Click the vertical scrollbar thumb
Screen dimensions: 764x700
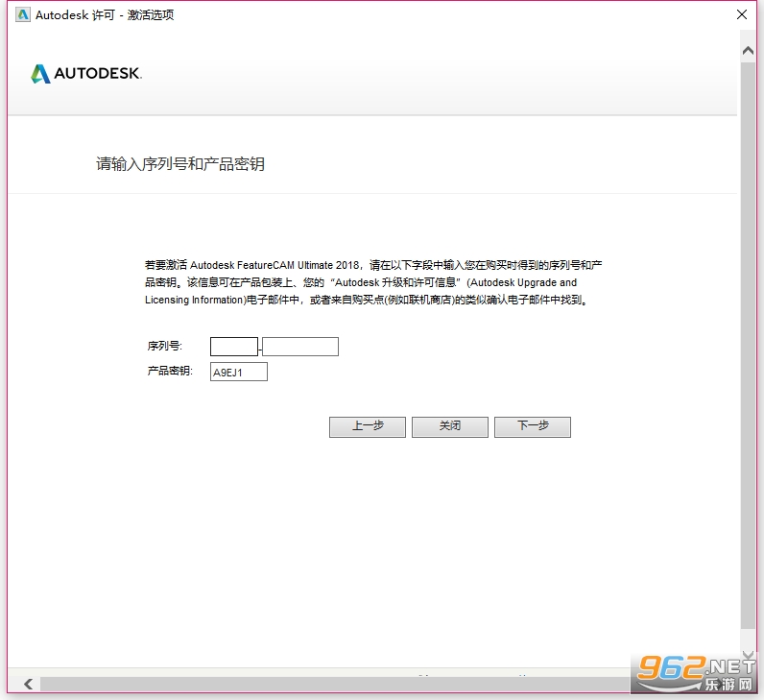click(748, 345)
